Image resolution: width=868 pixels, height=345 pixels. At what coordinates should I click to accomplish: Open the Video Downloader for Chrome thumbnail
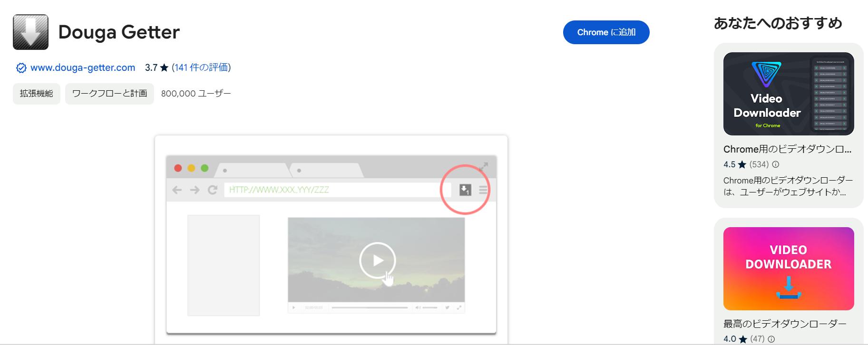[789, 94]
